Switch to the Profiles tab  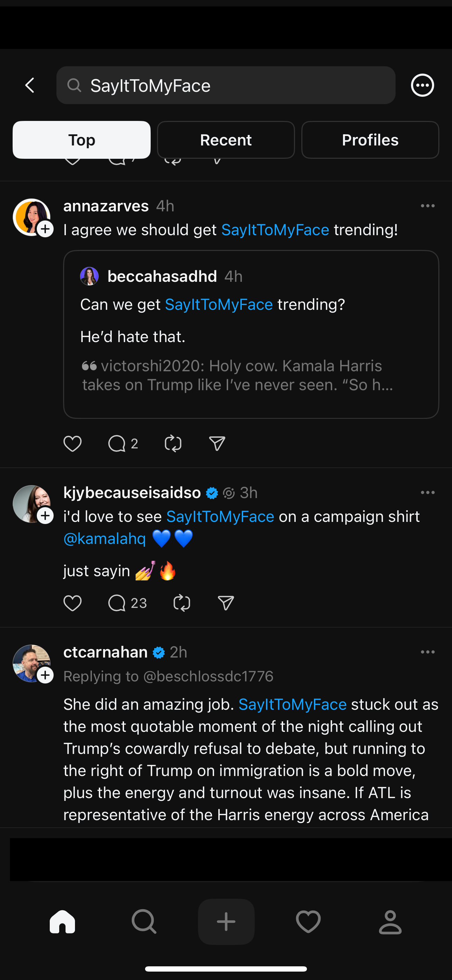point(370,140)
